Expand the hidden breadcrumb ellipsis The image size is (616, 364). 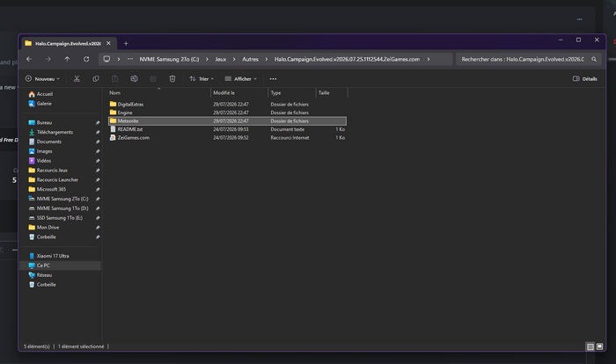(130, 59)
